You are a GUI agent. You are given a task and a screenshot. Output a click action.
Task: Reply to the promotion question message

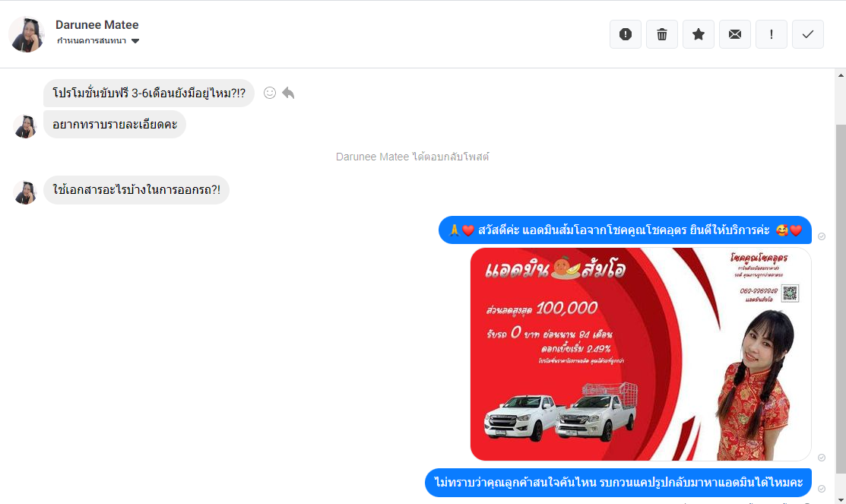click(288, 93)
